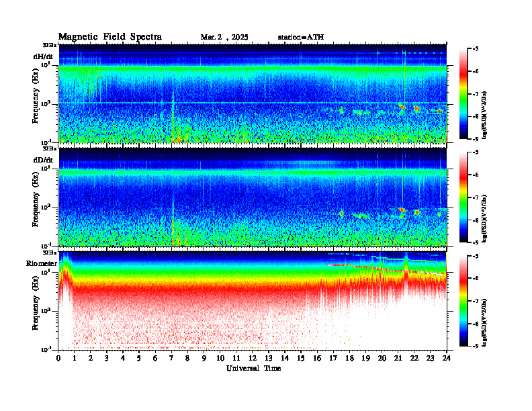Click the -9 value on dH/dt color bar
The image size is (532, 411).
point(476,139)
